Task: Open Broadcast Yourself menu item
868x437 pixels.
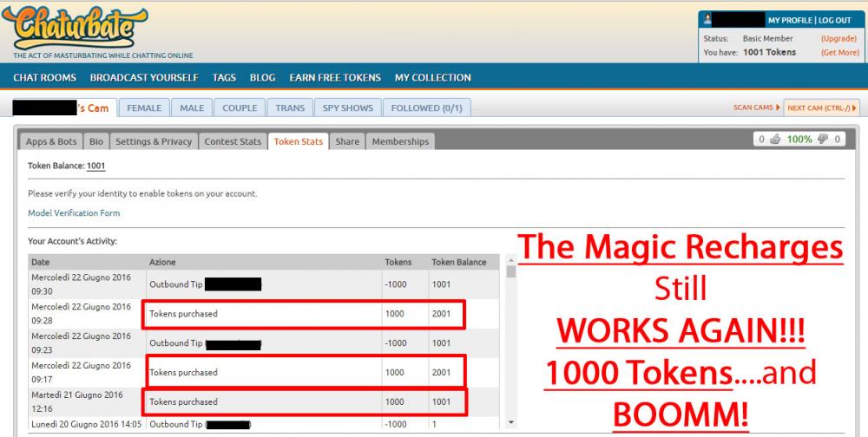Action: coord(144,77)
